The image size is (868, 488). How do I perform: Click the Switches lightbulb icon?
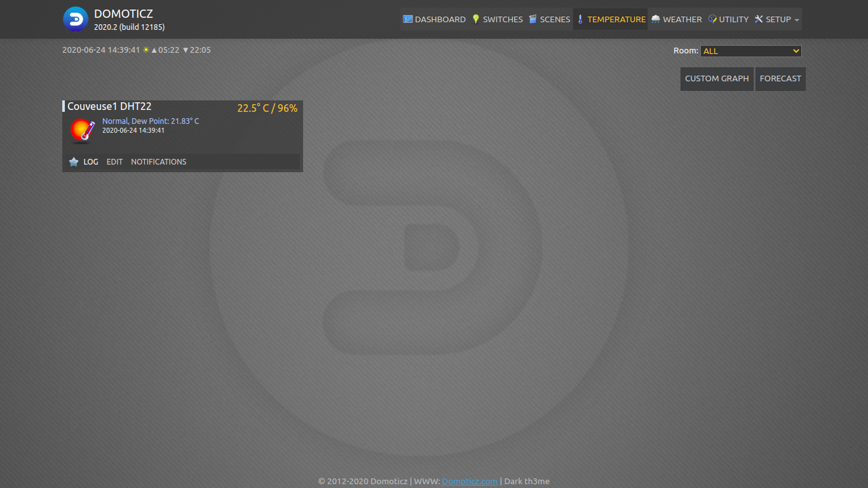475,19
